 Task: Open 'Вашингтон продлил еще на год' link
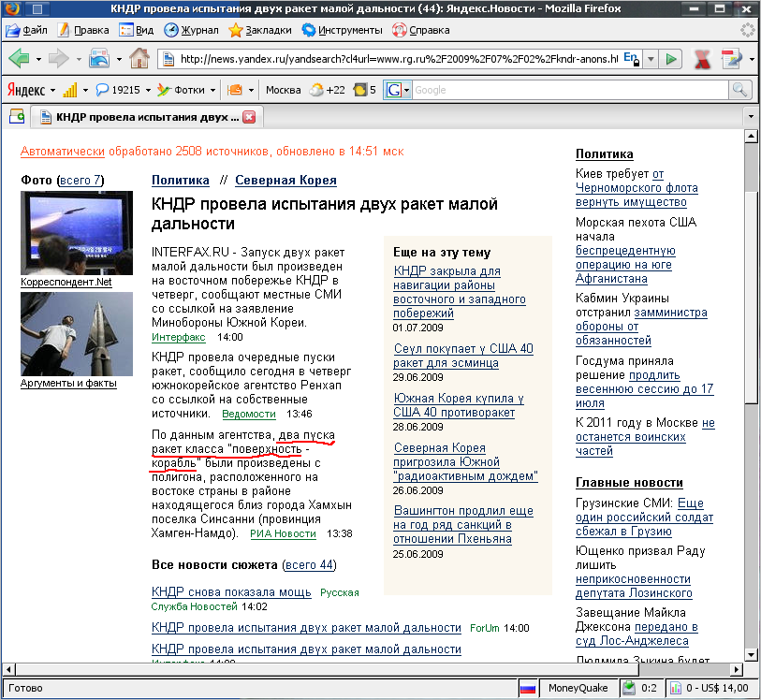[x=463, y=524]
